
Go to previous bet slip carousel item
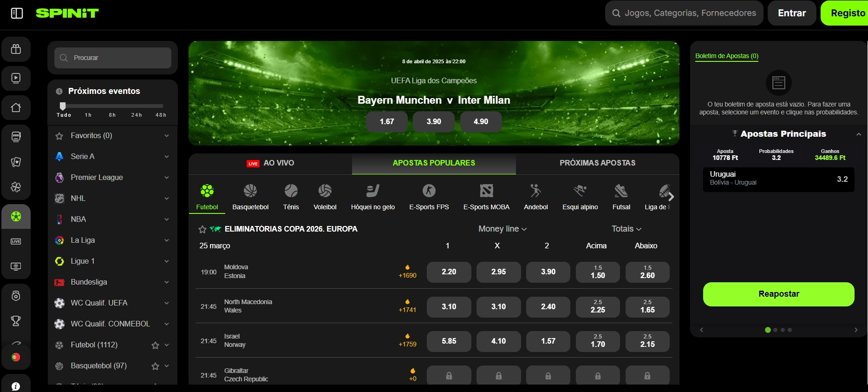click(x=702, y=330)
